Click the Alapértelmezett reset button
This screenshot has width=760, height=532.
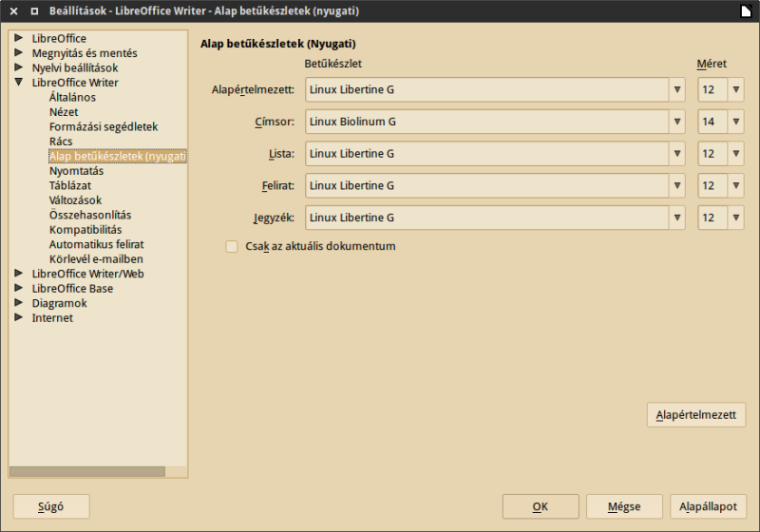tap(696, 415)
